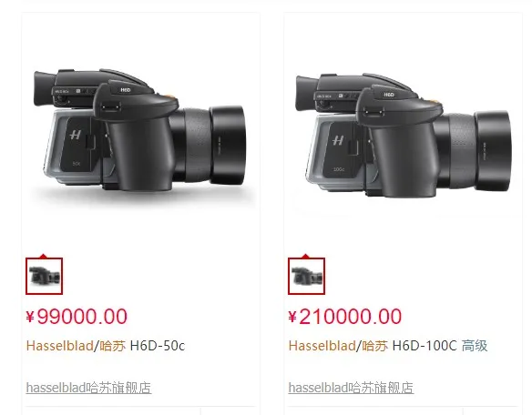Visit hasselblad哈苏旗舰店 store under H6D-50c
Image resolution: width=532 pixels, height=415 pixels.
point(88,388)
